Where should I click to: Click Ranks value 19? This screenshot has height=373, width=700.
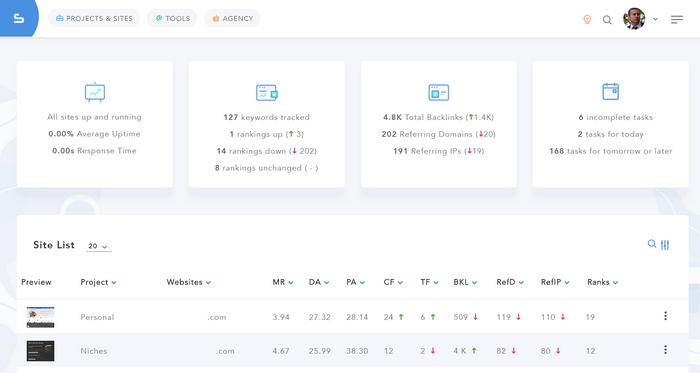click(x=590, y=317)
